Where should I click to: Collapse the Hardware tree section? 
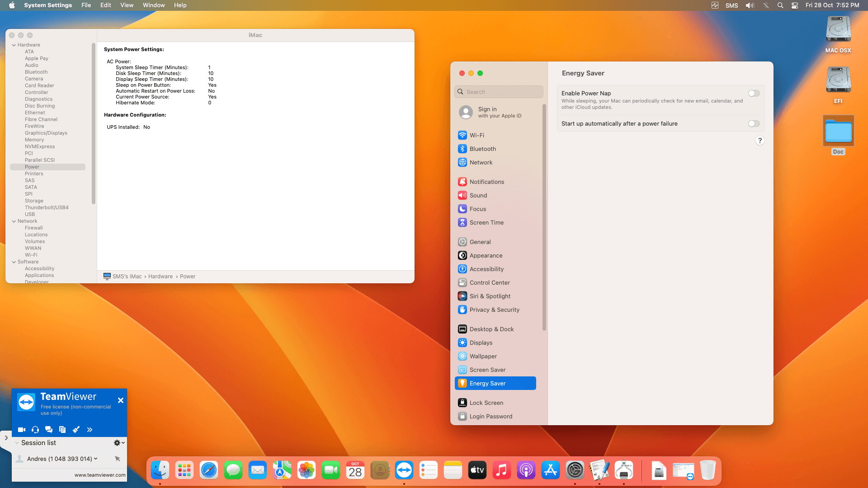coord(14,45)
